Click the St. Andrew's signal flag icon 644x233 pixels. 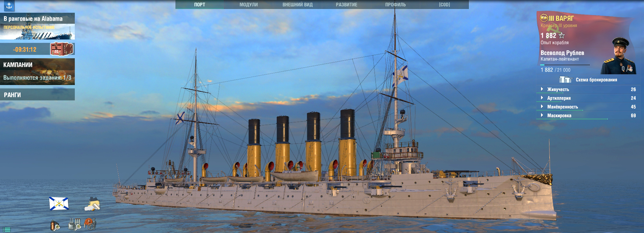pos(59,204)
